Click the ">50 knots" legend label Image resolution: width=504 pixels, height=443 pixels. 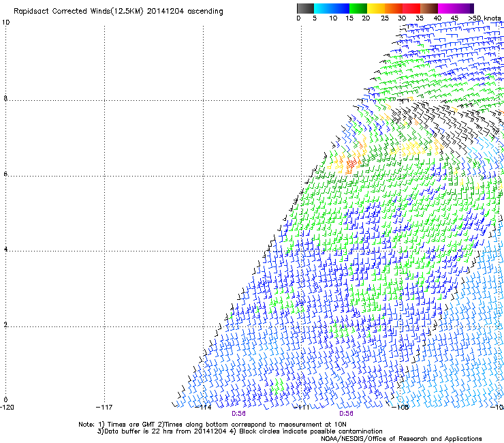[x=484, y=18]
